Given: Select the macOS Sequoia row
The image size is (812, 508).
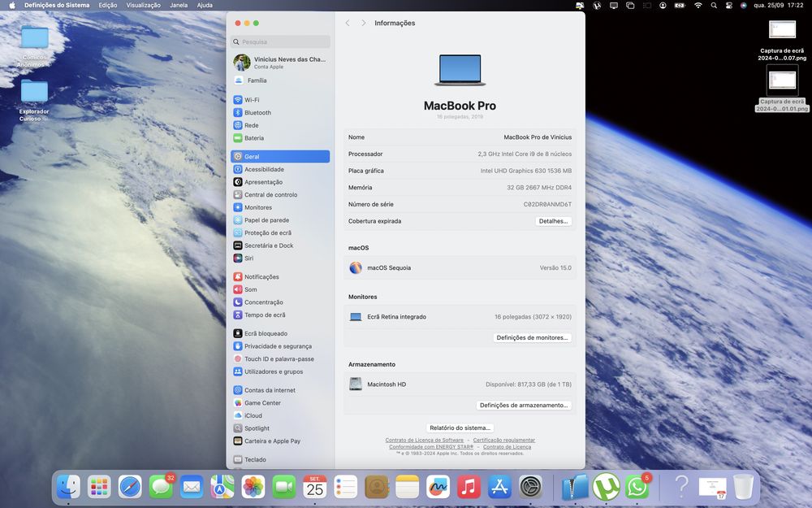Looking at the screenshot, I should point(460,268).
